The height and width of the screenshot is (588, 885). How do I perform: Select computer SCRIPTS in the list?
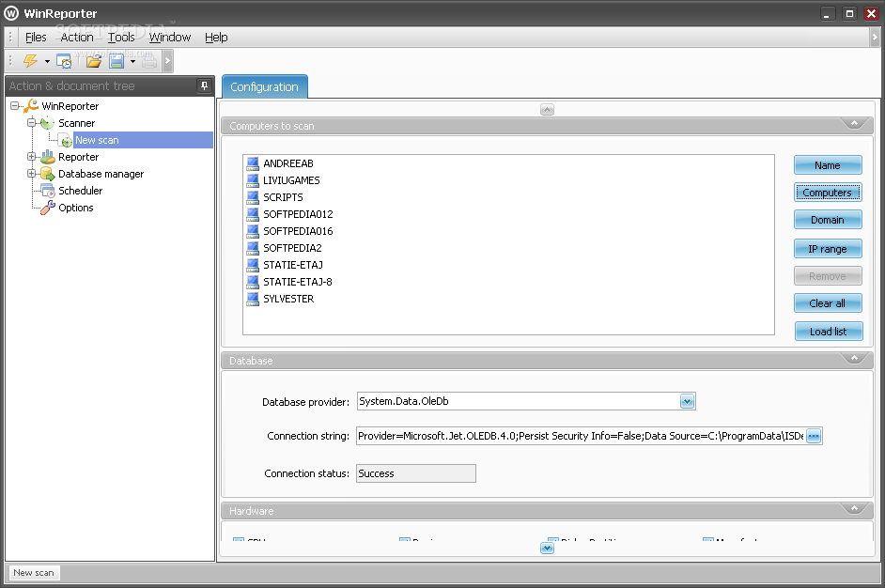(283, 197)
